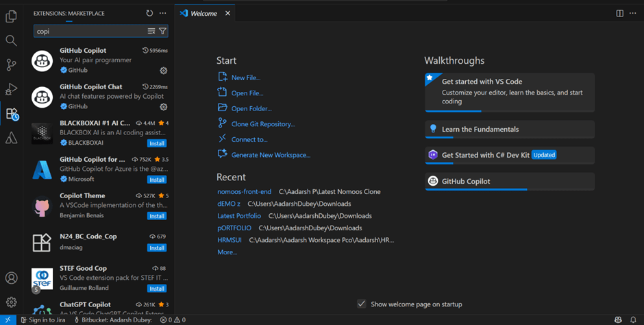This screenshot has width=644, height=325.
Task: Open the Search view in activity bar
Action: pyautogui.click(x=11, y=40)
